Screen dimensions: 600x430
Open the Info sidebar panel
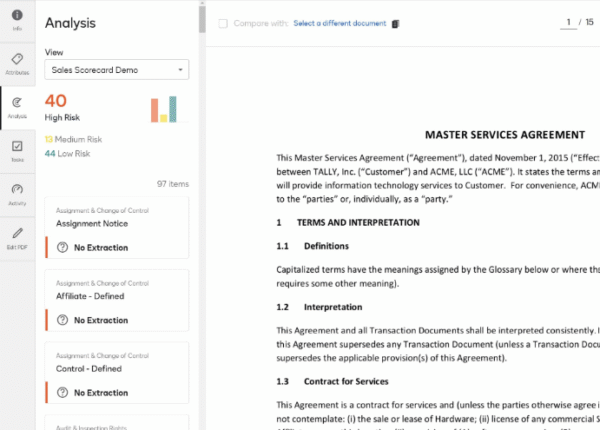click(17, 22)
